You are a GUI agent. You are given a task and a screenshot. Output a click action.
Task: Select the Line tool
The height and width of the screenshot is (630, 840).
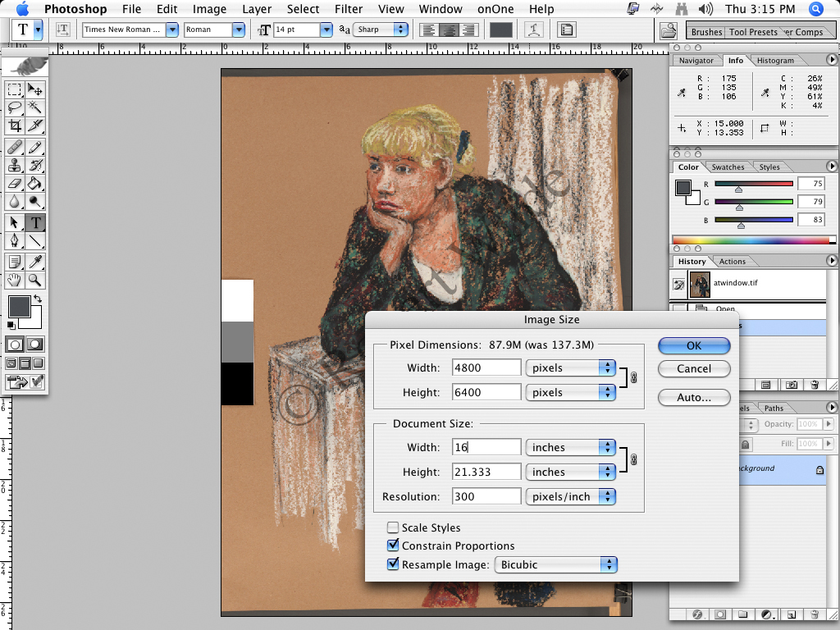(34, 240)
